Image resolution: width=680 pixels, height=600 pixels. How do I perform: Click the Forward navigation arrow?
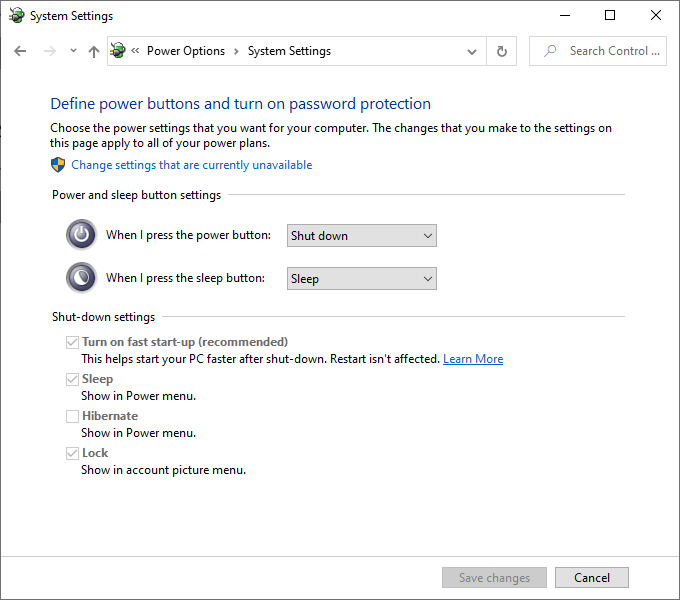(49, 51)
